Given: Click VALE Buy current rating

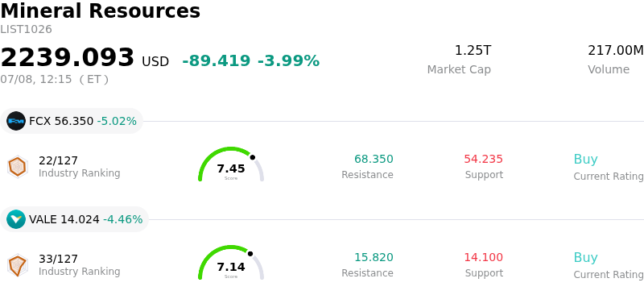Looking at the screenshot, I should (586, 258).
